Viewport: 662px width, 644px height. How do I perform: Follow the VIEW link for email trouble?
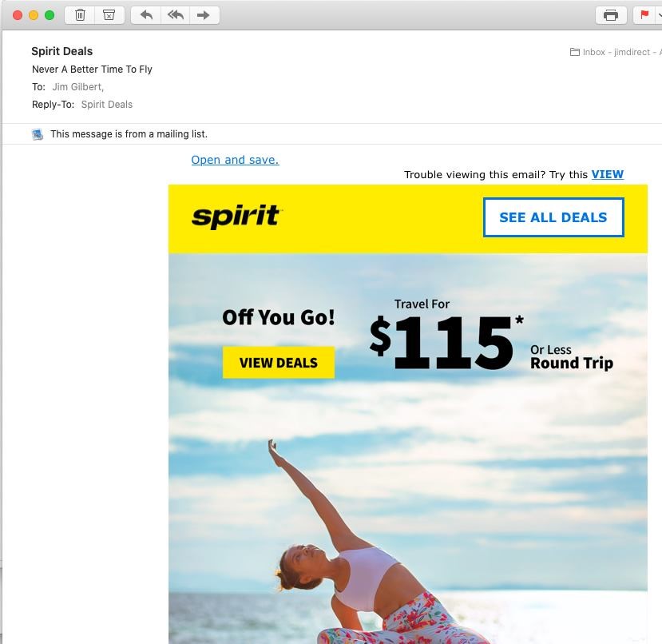[607, 174]
